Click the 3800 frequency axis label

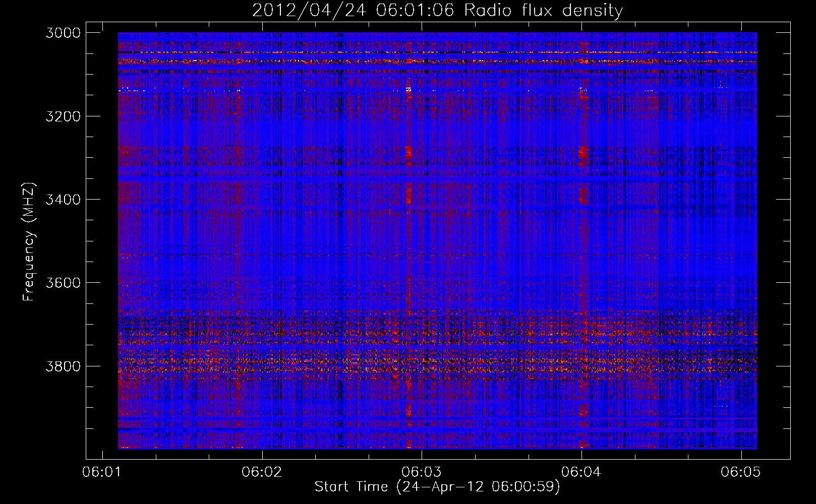[63, 366]
